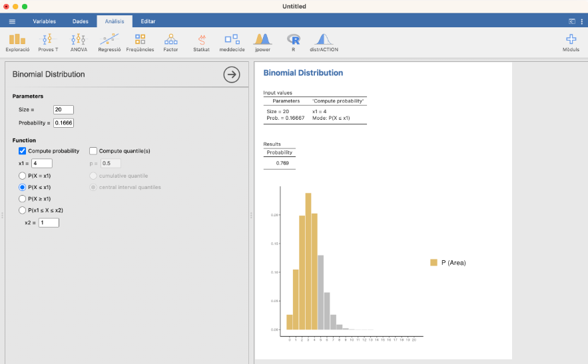The width and height of the screenshot is (588, 364).
Task: Click the Input values table
Action: (x=315, y=108)
